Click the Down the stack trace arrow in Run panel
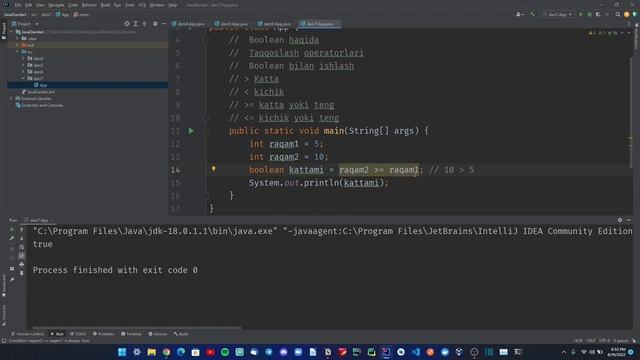 (x=22, y=238)
